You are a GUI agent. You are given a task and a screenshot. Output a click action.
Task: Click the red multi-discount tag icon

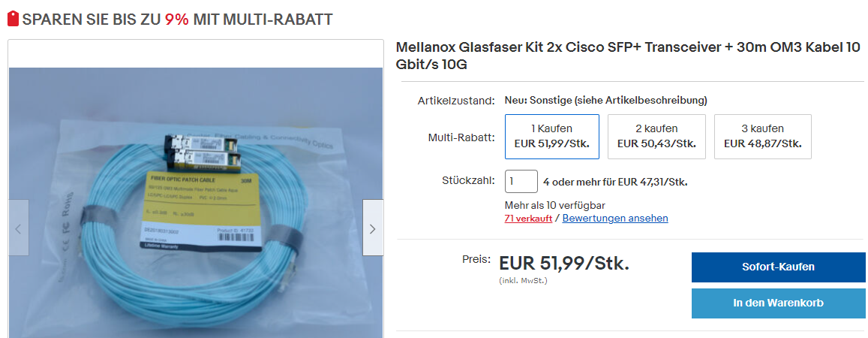click(14, 19)
